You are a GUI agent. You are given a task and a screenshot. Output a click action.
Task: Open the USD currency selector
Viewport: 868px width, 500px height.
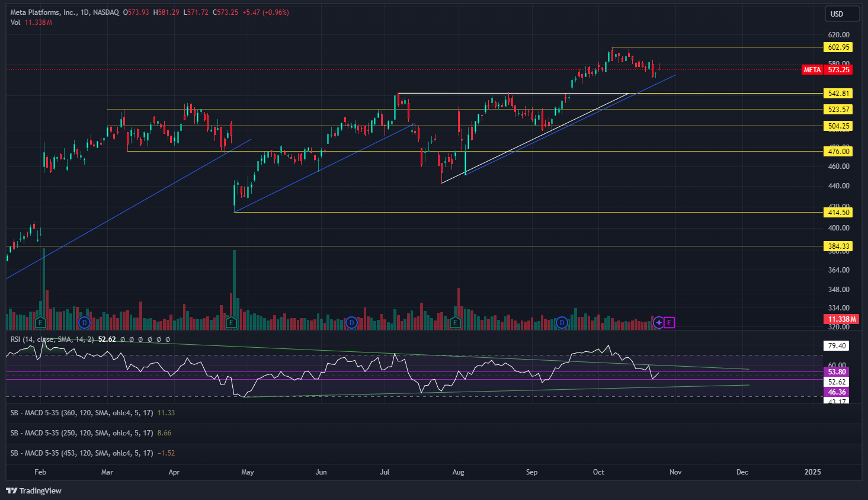coord(843,14)
